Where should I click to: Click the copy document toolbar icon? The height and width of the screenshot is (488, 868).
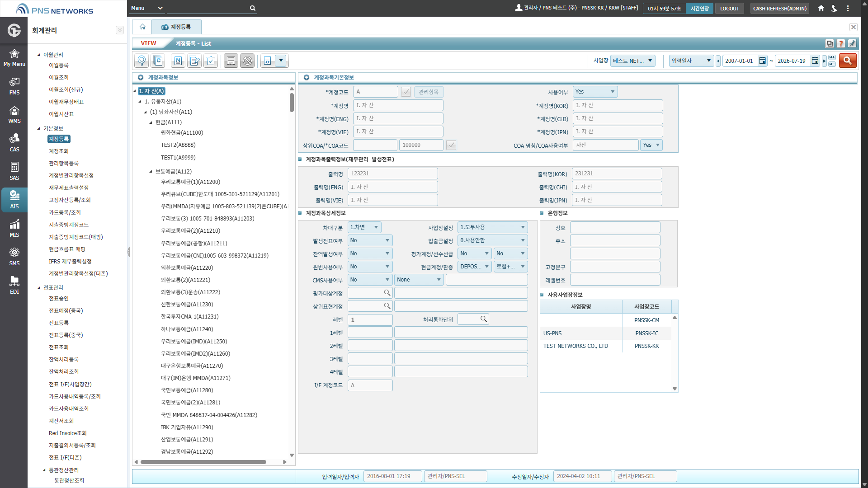pos(158,61)
